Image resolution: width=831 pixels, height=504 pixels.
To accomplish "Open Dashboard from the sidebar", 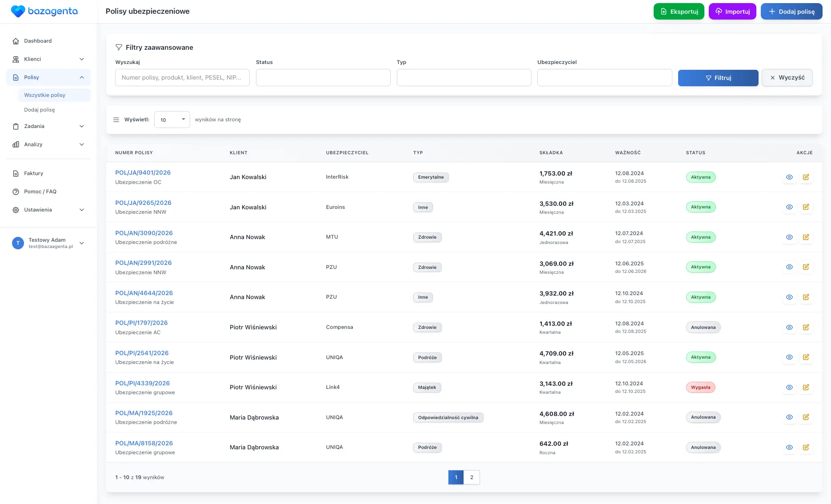I will click(x=38, y=41).
